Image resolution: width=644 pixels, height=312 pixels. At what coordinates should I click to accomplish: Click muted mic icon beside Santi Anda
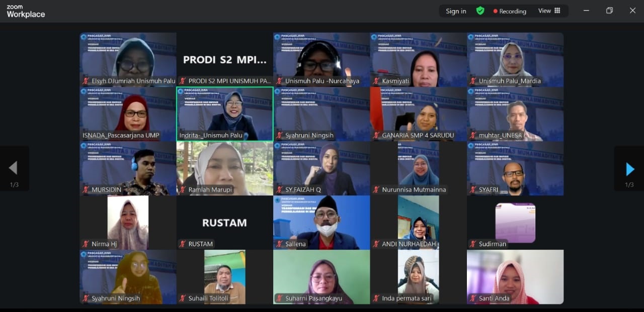(472, 298)
